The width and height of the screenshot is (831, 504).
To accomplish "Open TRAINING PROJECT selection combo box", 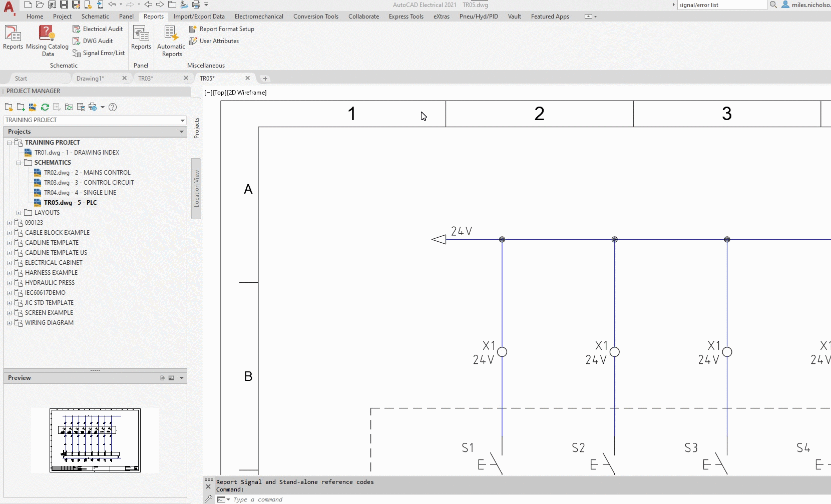I will pos(95,120).
